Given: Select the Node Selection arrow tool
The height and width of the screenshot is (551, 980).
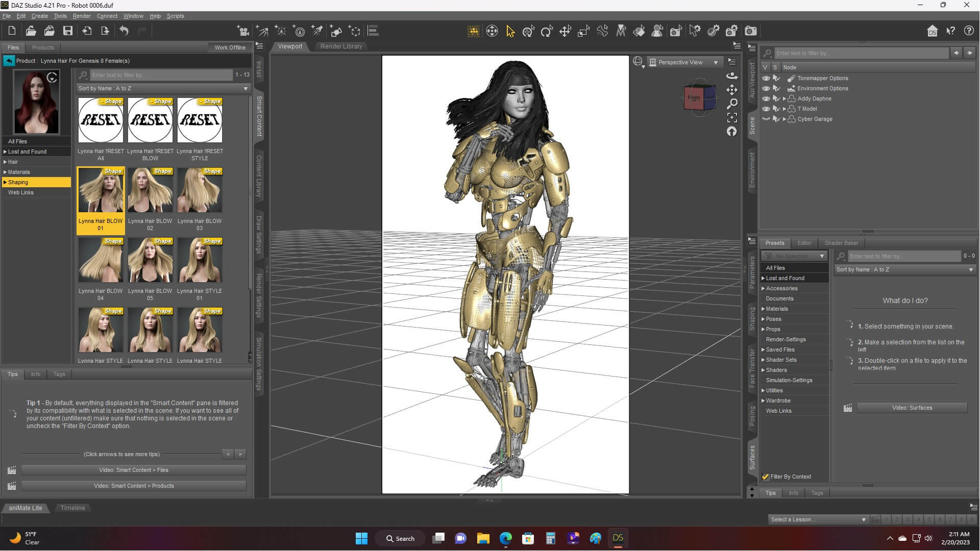Looking at the screenshot, I should click(x=510, y=32).
